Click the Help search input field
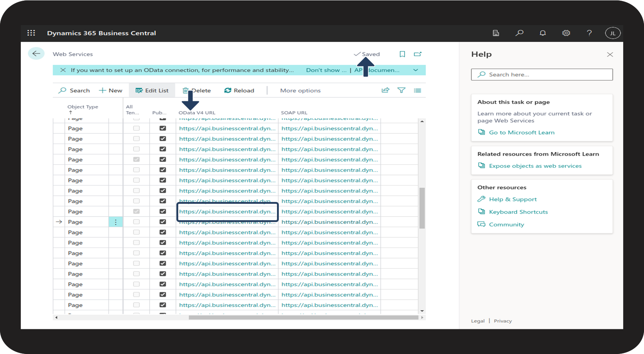644x354 pixels. tap(542, 74)
